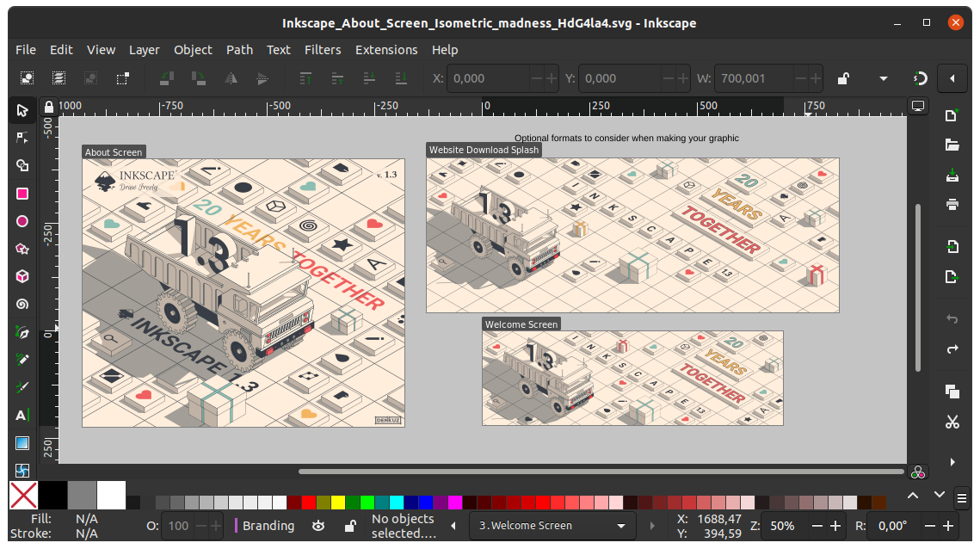
Task: Open the Filters menu
Action: click(x=323, y=50)
